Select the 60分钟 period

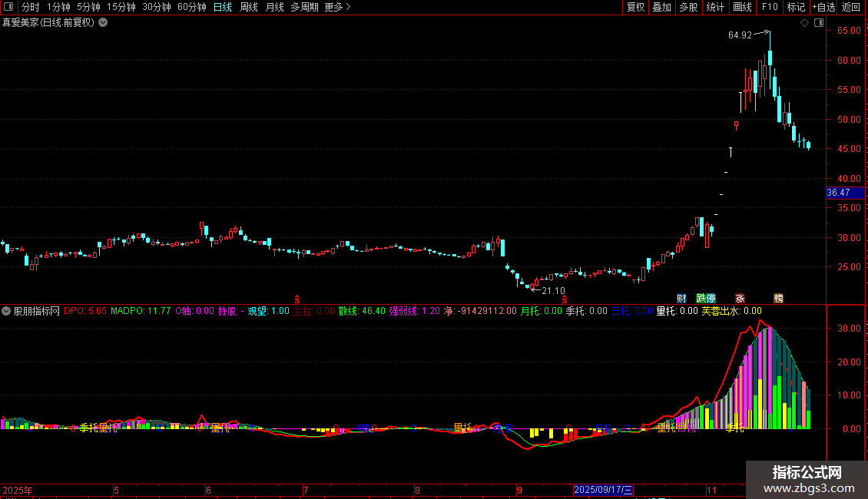[192, 7]
